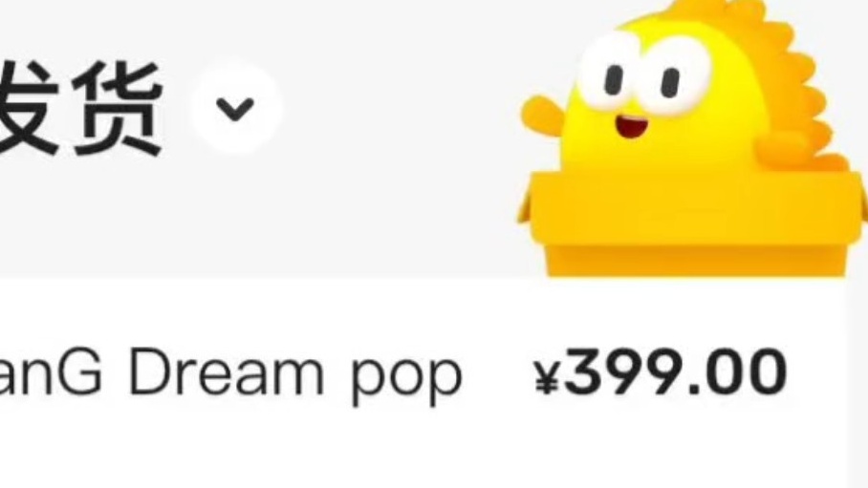This screenshot has width=868, height=488.
Task: Click the word Dream in the title
Action: [x=226, y=370]
